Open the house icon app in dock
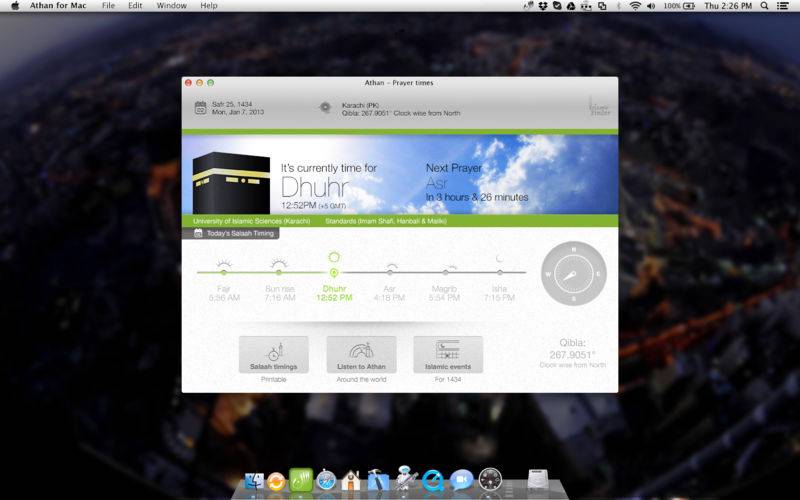 point(351,481)
